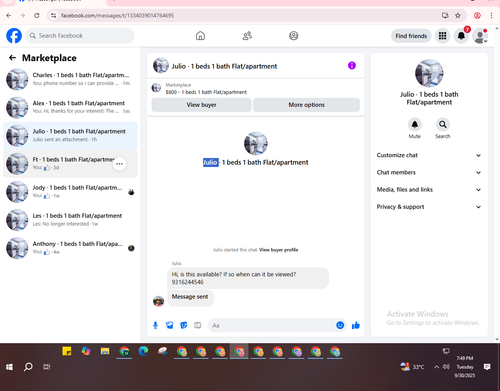Image resolution: width=500 pixels, height=391 pixels.
Task: Bookmark the page with the star icon
Action: [x=458, y=15]
